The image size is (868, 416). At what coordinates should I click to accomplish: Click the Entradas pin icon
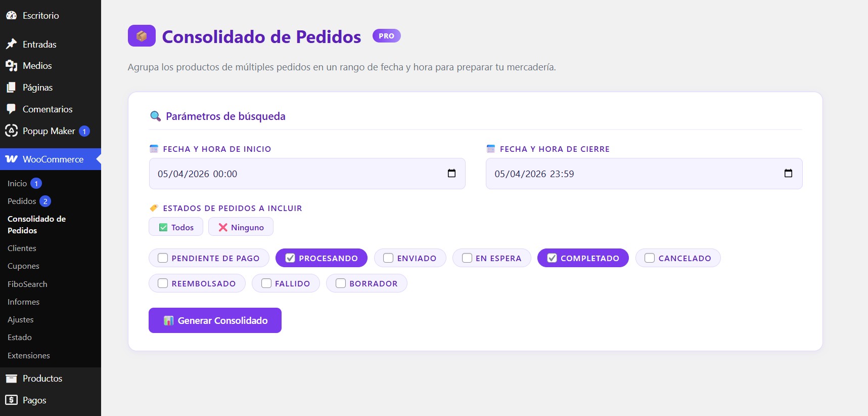click(11, 44)
